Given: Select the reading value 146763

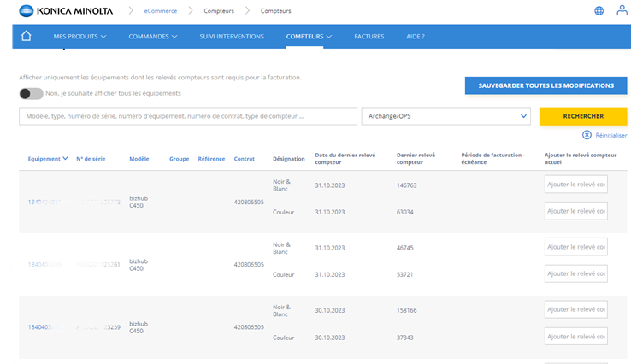Looking at the screenshot, I should 406,185.
